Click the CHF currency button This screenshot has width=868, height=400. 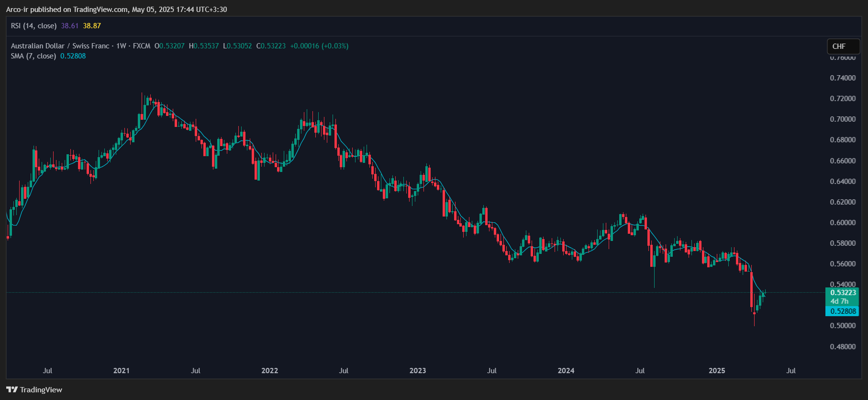tap(844, 46)
